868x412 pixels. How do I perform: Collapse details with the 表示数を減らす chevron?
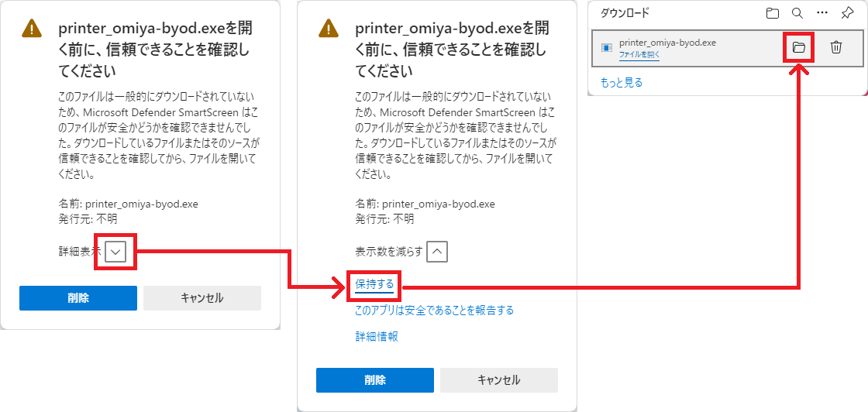point(437,252)
